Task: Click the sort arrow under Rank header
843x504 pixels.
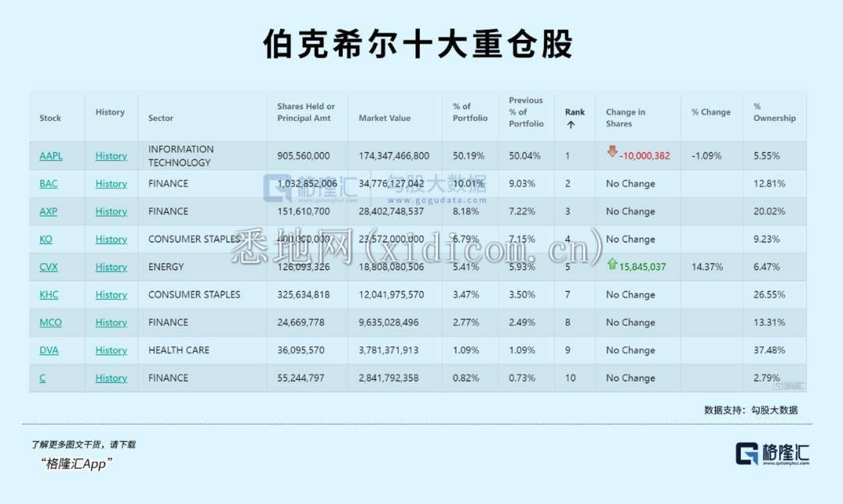Action: pos(571,125)
